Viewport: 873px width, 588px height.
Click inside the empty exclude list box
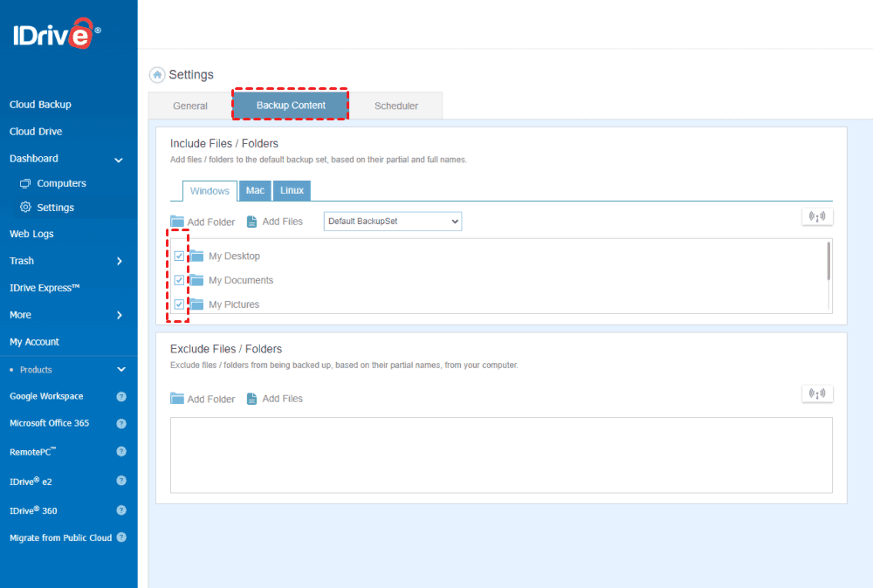[501, 455]
